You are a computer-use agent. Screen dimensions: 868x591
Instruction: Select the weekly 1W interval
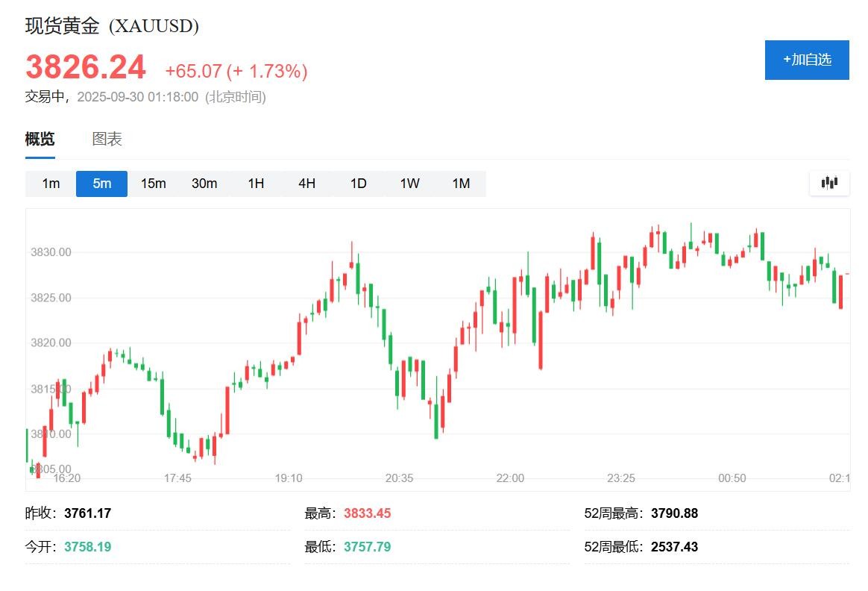(x=409, y=184)
